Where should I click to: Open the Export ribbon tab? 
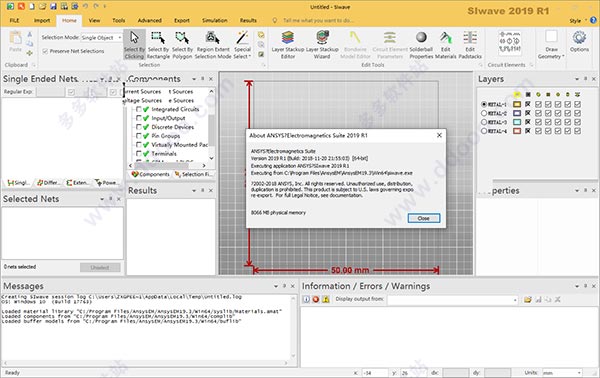pos(182,20)
